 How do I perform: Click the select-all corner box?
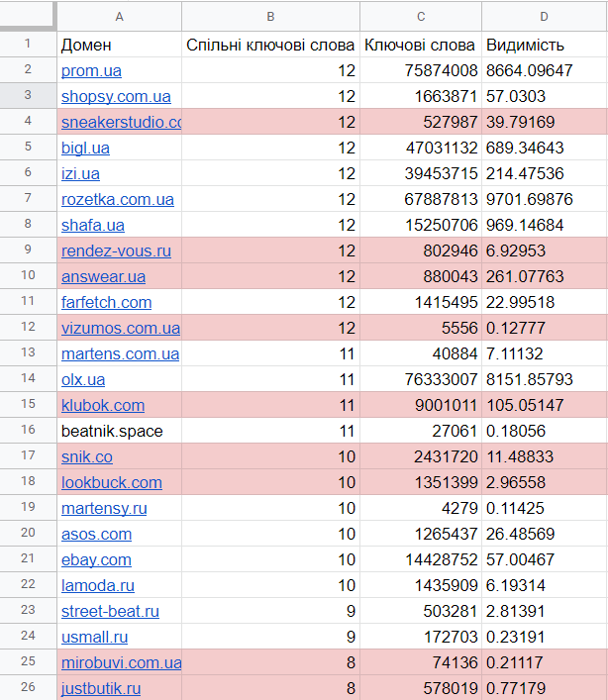point(28,17)
